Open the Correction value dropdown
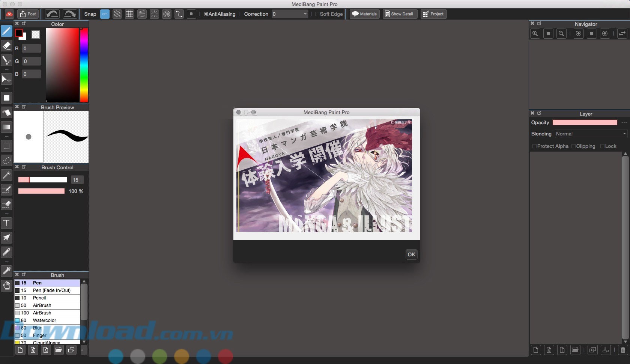 pos(289,14)
